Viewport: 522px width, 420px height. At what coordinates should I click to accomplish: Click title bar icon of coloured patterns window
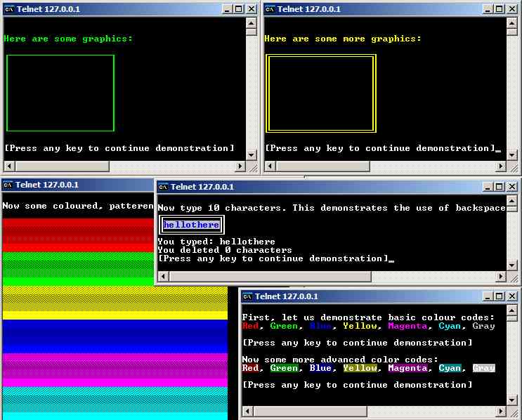point(8,185)
